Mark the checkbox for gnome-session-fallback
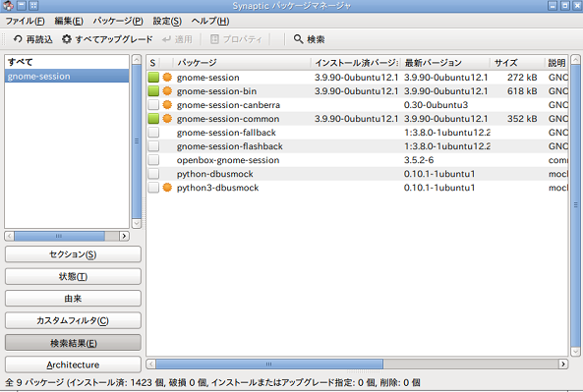The width and height of the screenshot is (583, 392). tap(153, 133)
